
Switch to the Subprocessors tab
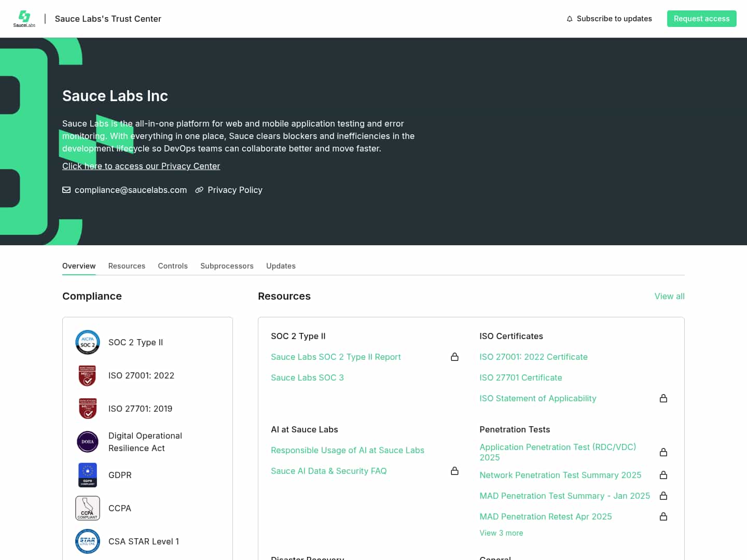tap(227, 265)
